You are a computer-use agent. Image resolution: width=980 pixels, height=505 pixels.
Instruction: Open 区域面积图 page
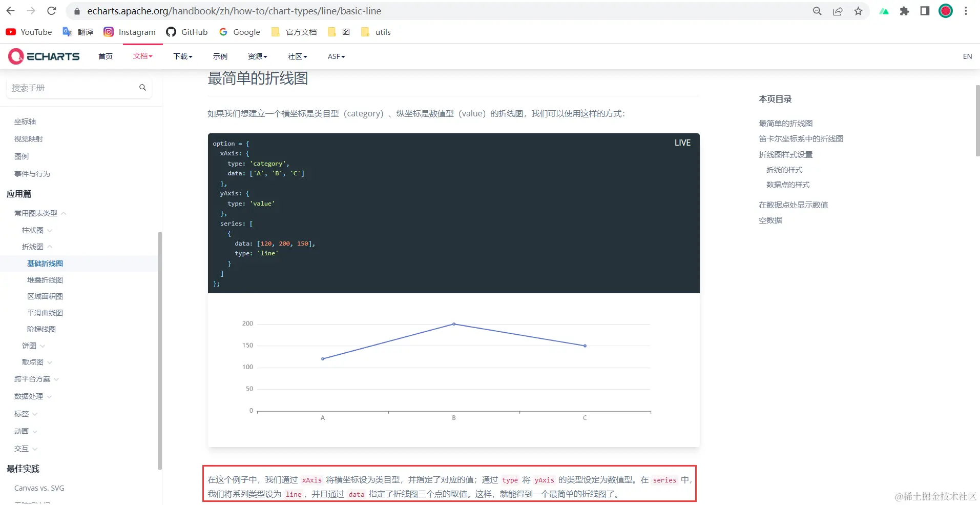pos(45,296)
